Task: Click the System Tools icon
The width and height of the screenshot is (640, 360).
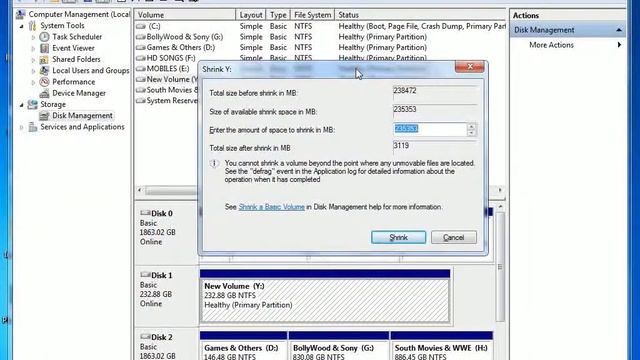Action: click(x=32, y=26)
